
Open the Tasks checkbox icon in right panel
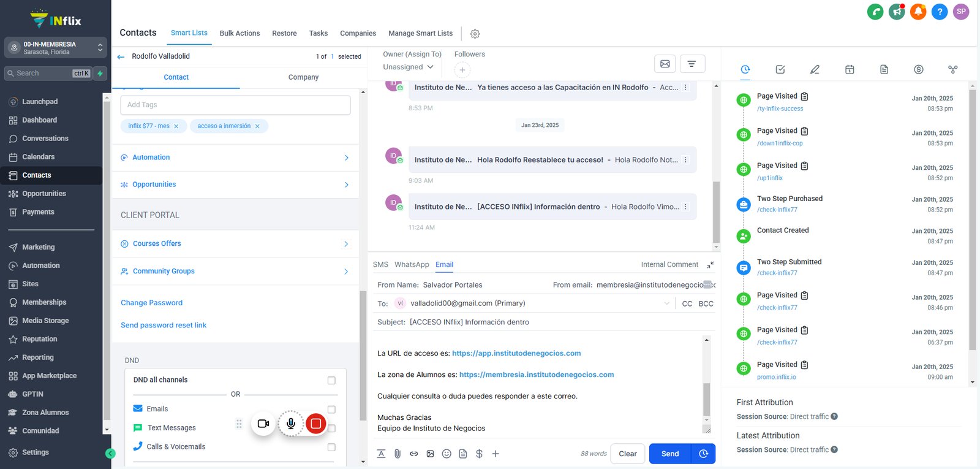tap(780, 69)
